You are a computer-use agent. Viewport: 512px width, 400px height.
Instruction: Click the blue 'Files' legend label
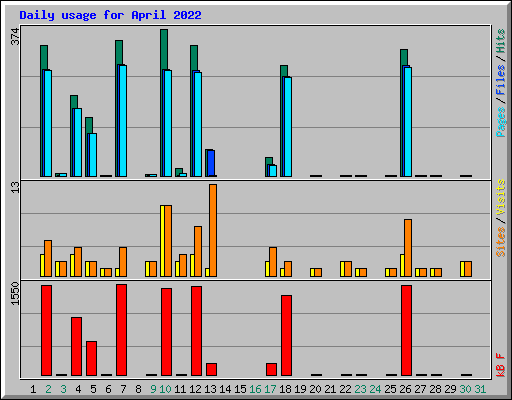click(501, 80)
